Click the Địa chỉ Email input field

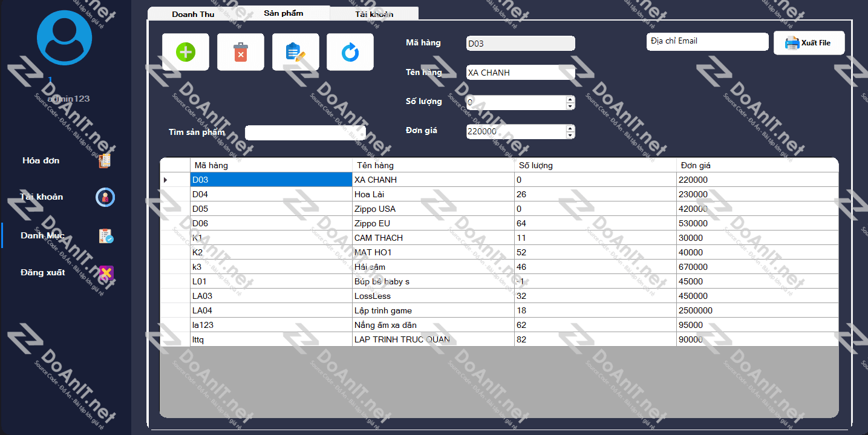coord(707,41)
